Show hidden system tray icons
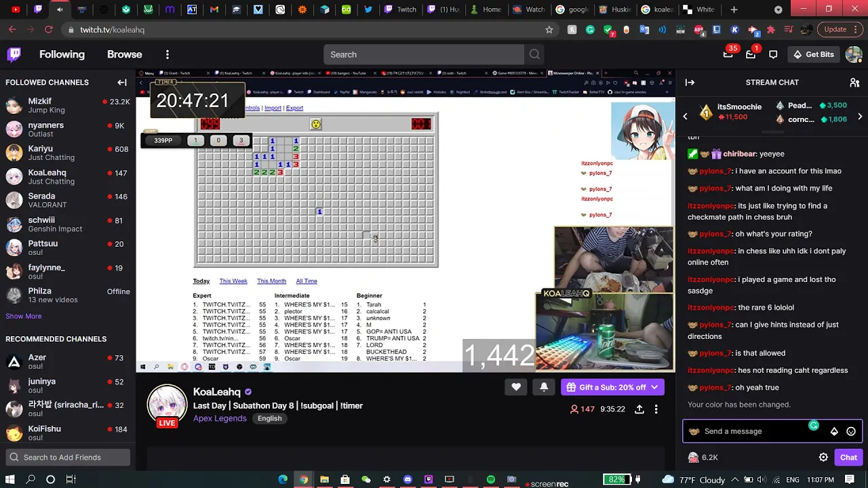This screenshot has height=488, width=868. 734,479
